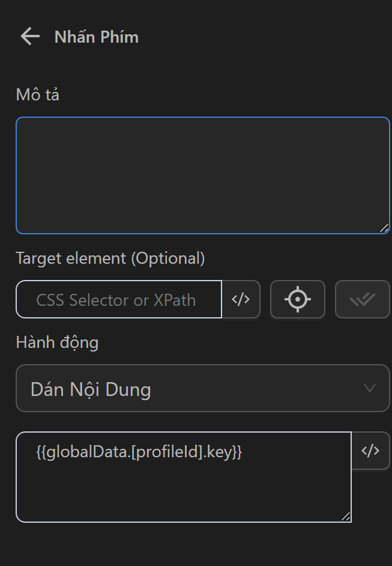Expand the Dán Nội Dung options list
Screen dimensions: 392x566
click(203, 388)
